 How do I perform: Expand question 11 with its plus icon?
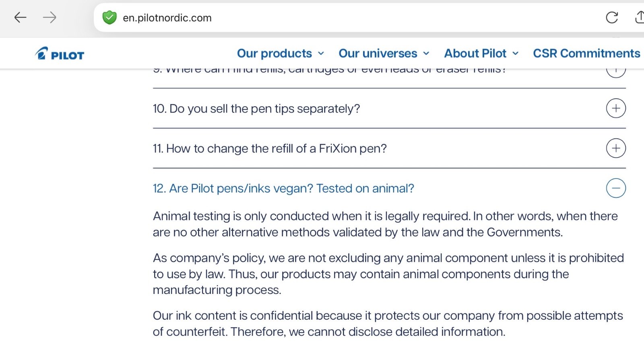click(x=616, y=148)
